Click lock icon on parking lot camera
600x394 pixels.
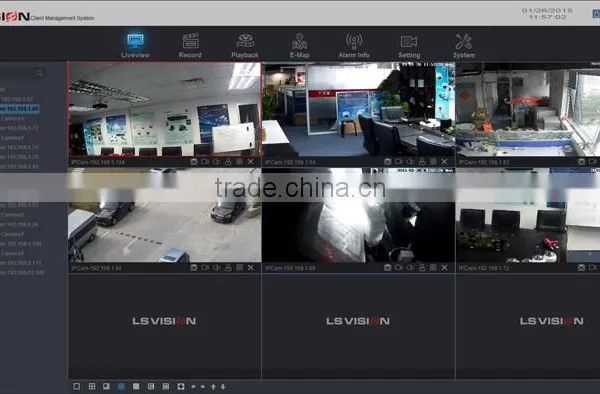tap(228, 268)
